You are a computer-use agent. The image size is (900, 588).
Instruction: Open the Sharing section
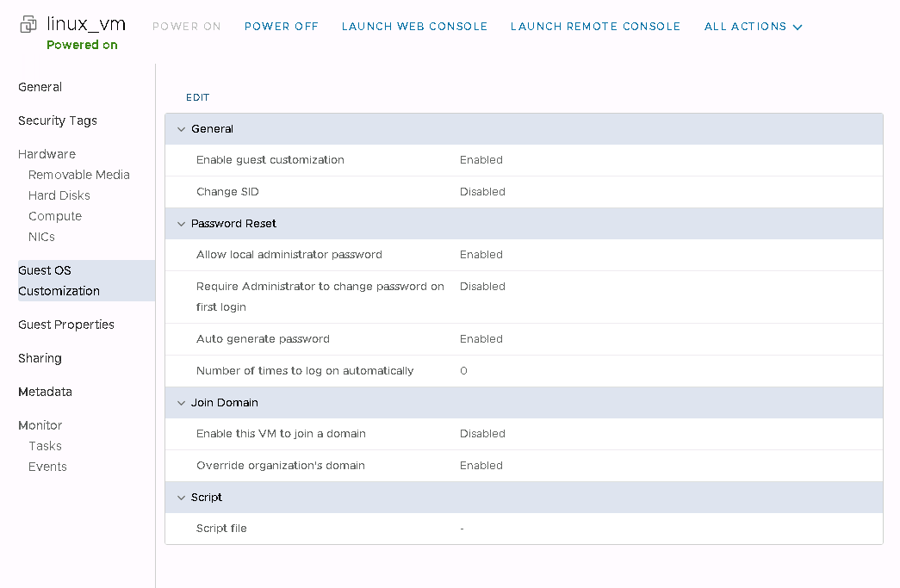click(40, 358)
